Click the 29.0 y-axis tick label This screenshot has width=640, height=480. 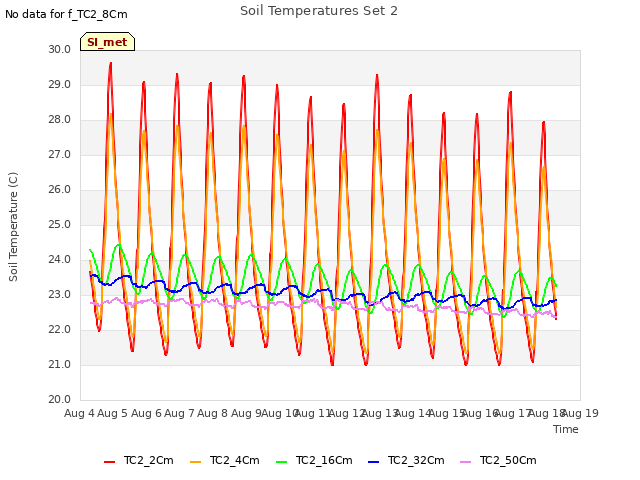tap(60, 84)
